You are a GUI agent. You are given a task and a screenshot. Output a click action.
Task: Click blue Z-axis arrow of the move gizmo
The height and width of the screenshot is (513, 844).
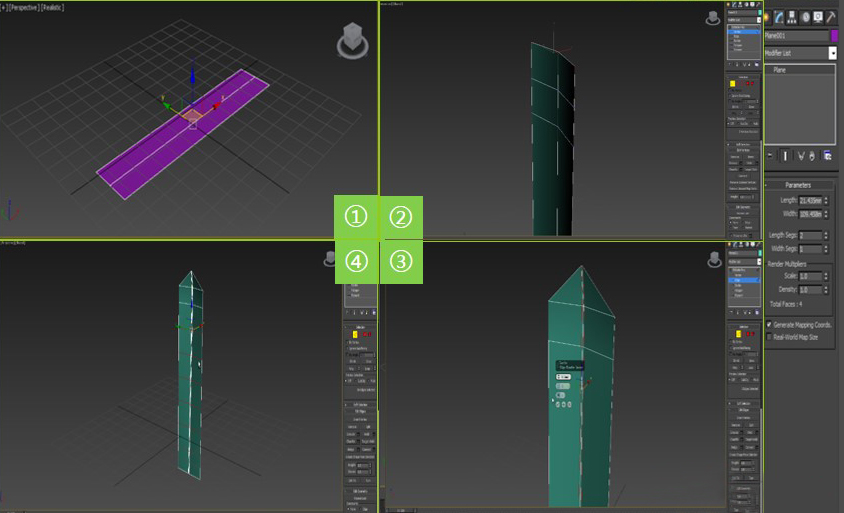[x=192, y=75]
